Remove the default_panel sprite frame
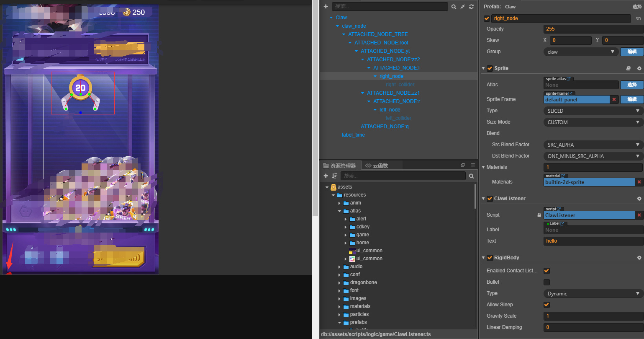 [x=614, y=99]
